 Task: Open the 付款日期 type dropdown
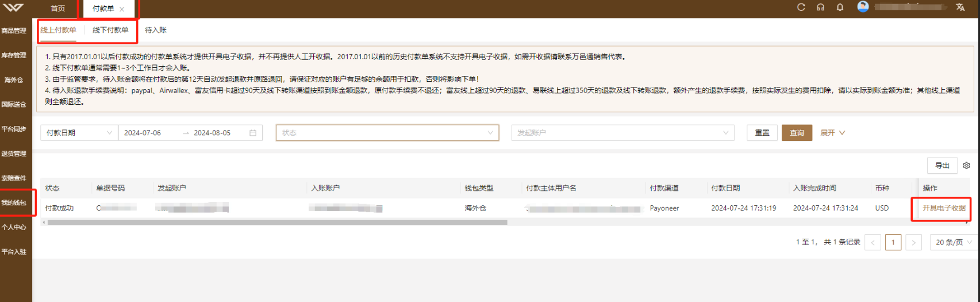(79, 133)
